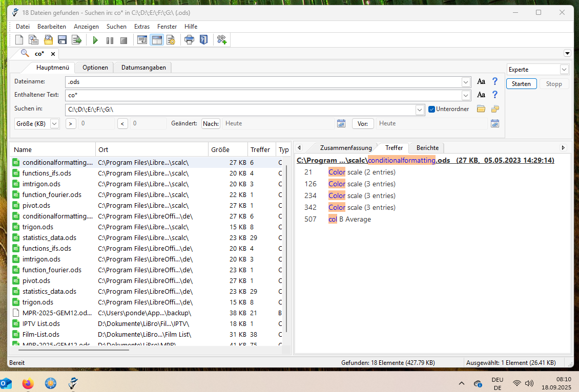Image resolution: width=579 pixels, height=392 pixels.
Task: Switch to the Datumsangaben tab
Action: click(143, 68)
